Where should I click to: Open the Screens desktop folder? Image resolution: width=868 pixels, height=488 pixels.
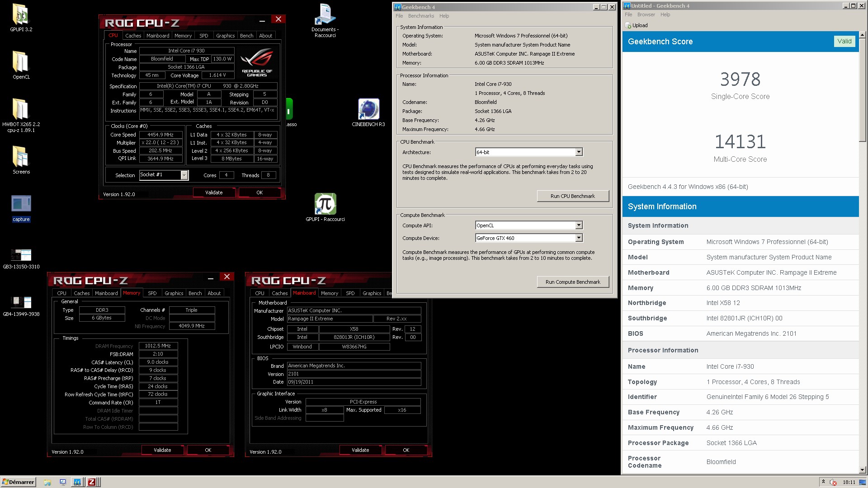click(x=21, y=160)
